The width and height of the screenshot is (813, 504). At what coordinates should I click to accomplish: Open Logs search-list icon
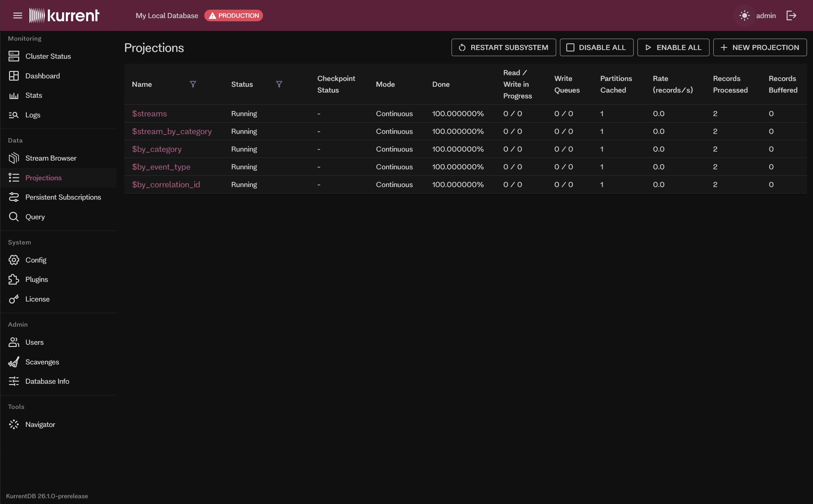[14, 115]
